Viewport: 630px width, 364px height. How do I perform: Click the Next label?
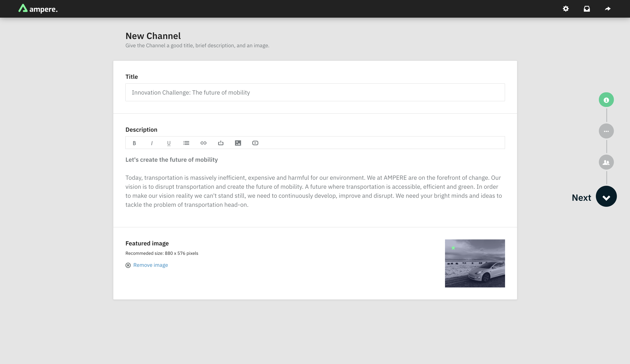(x=581, y=198)
